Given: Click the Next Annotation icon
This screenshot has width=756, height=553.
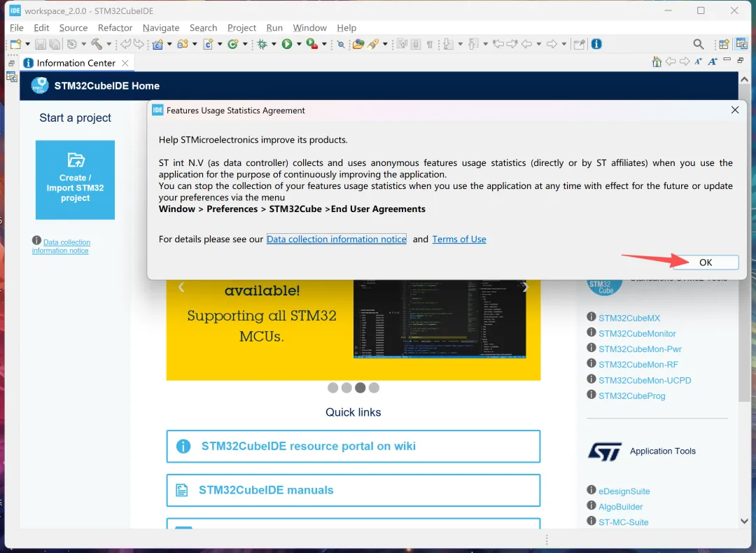Looking at the screenshot, I should 448,44.
